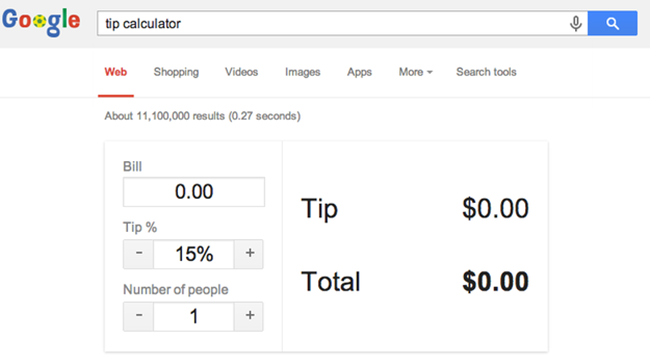The image size is (650, 364).
Task: Reduce number of people with minus
Action: click(x=138, y=316)
